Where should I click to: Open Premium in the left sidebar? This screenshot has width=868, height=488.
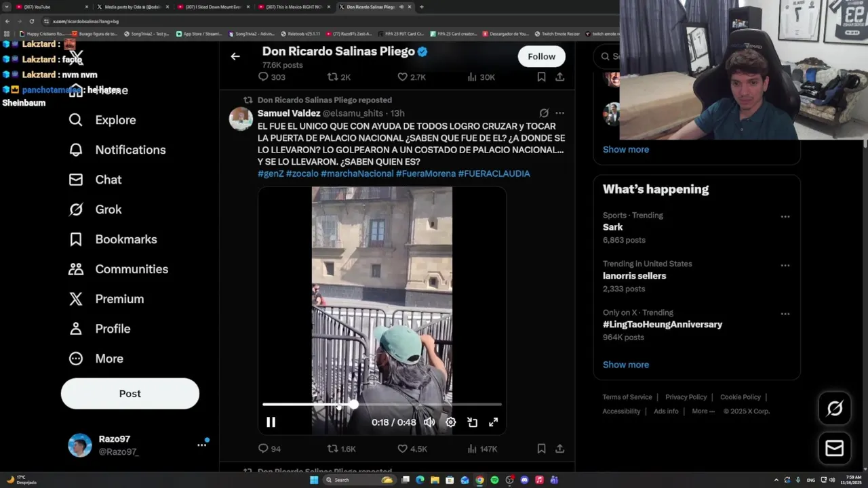(106, 299)
